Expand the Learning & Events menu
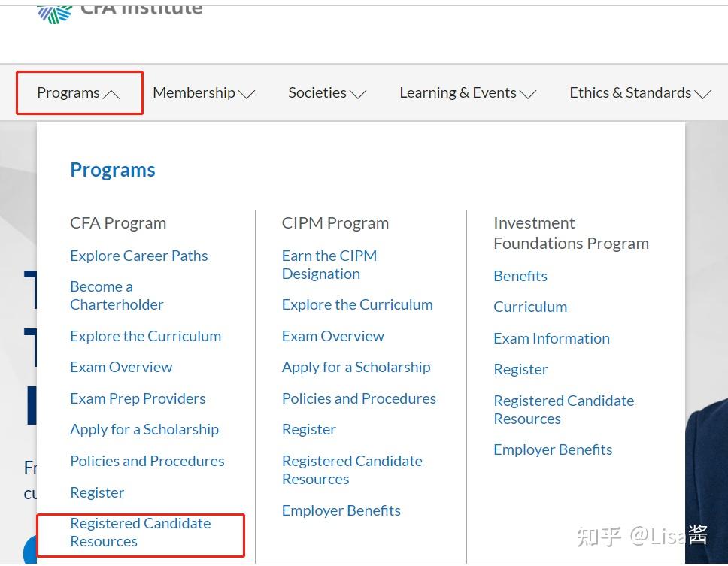This screenshot has width=728, height=566. pyautogui.click(x=467, y=93)
